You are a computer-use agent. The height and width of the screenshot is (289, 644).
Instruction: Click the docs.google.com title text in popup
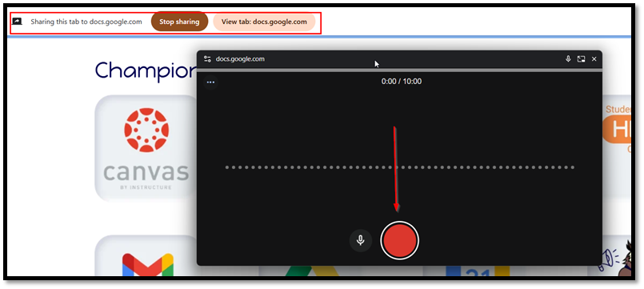tap(240, 58)
